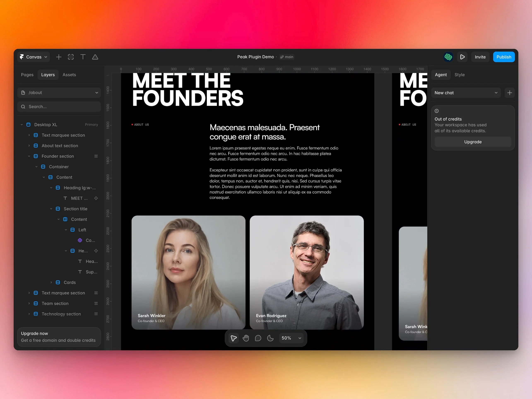Select the Comment bubble tool

(x=258, y=338)
